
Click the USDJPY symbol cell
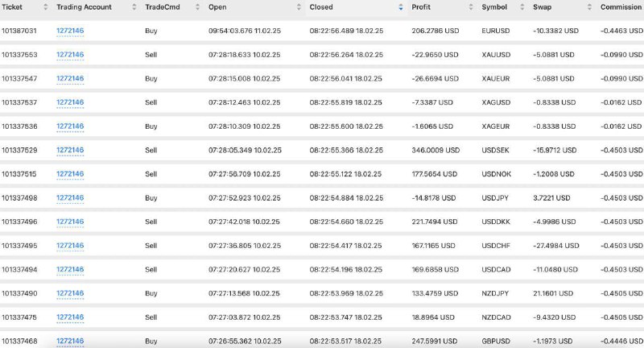[495, 197]
